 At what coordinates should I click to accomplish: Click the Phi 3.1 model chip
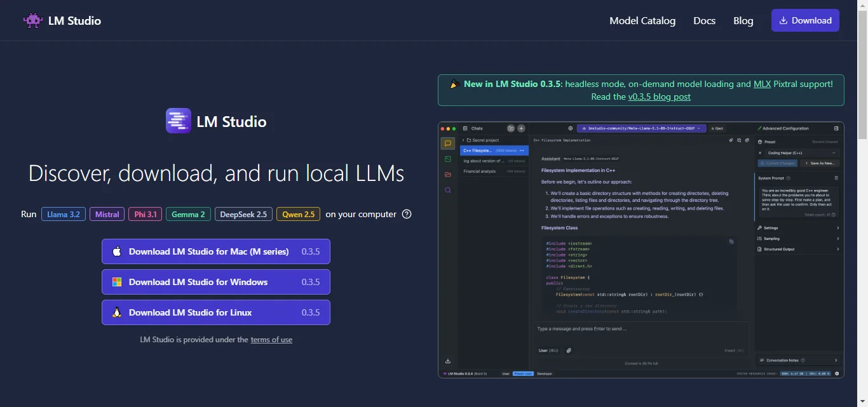point(145,214)
